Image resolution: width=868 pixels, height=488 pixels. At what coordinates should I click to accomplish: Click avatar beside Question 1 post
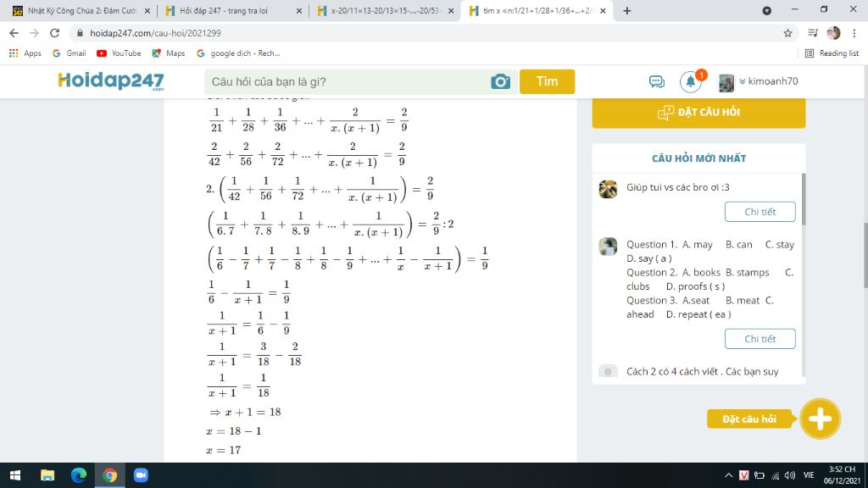[608, 247]
